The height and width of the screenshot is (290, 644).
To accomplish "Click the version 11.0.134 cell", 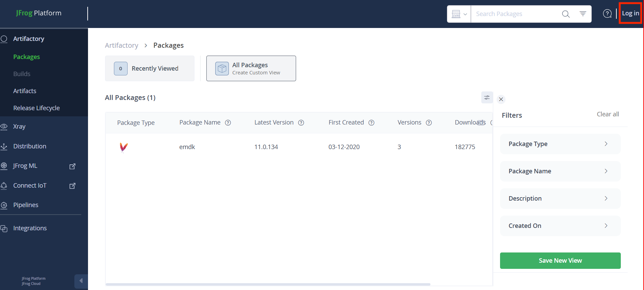I will [266, 147].
